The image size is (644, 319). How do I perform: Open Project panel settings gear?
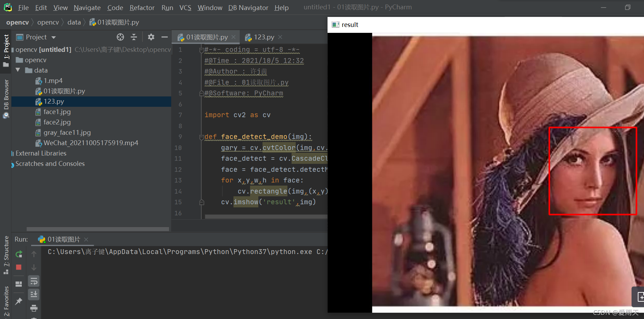click(x=151, y=37)
